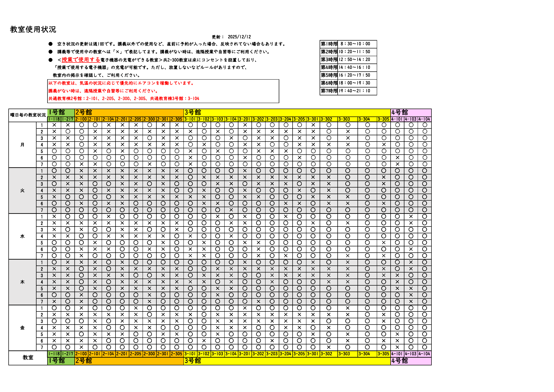The image size is (554, 392).
Task: Click the 曜日毎の教室状況 header cell
Action: pos(28,115)
